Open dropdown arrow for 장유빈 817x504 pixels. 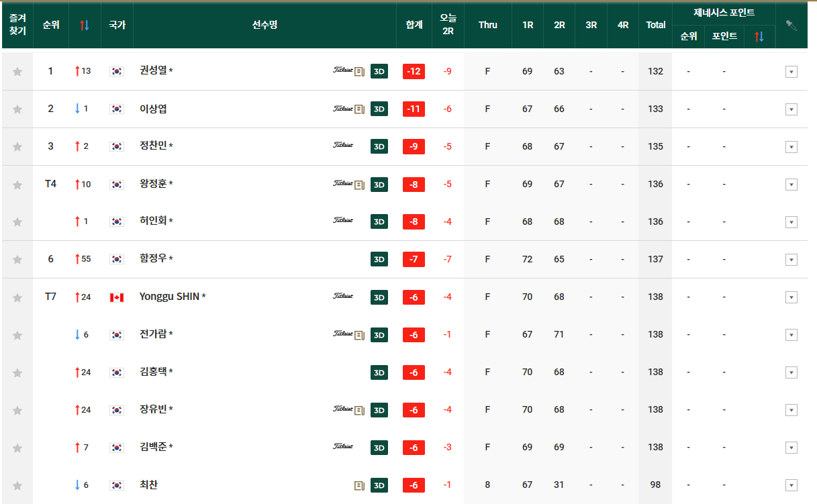tap(791, 410)
